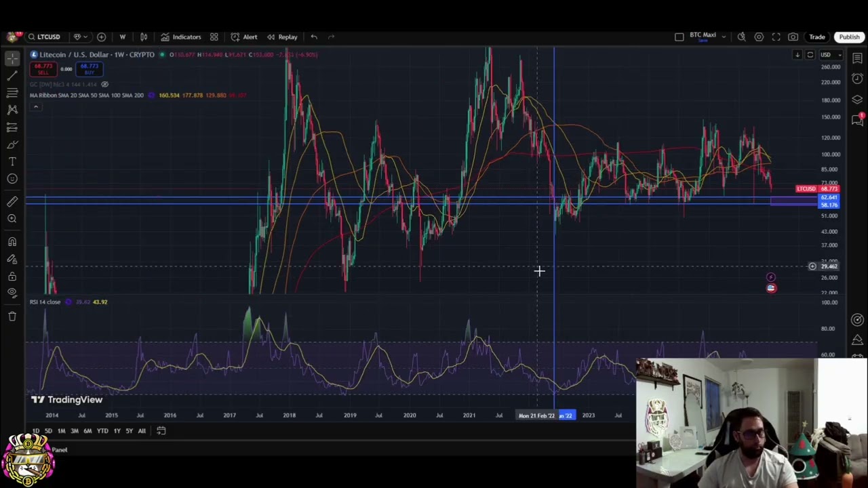Open the patterns drawing tools
Screen dimensions: 868x488
[x=12, y=109]
